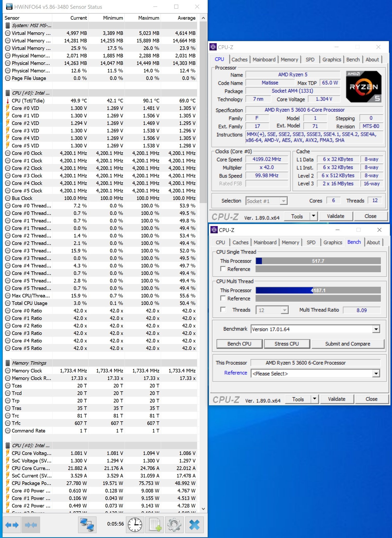Select the Bench tab in upper CPU-Z

coord(353,59)
